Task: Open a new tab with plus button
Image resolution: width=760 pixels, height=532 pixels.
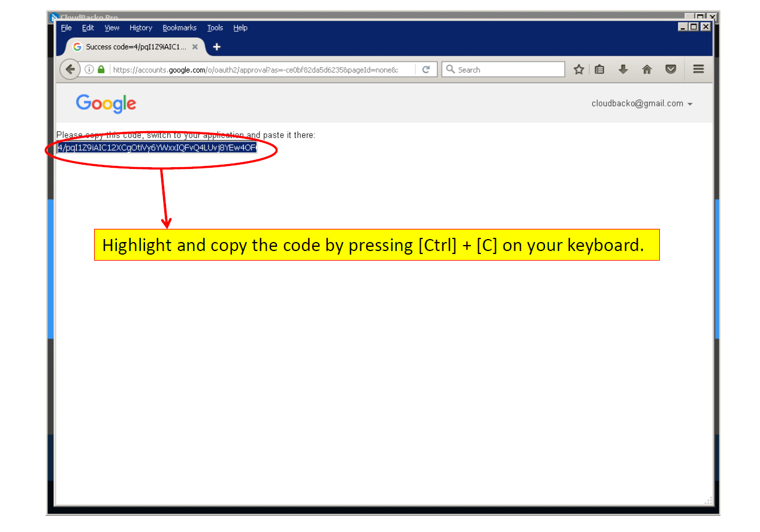Action: 217,47
